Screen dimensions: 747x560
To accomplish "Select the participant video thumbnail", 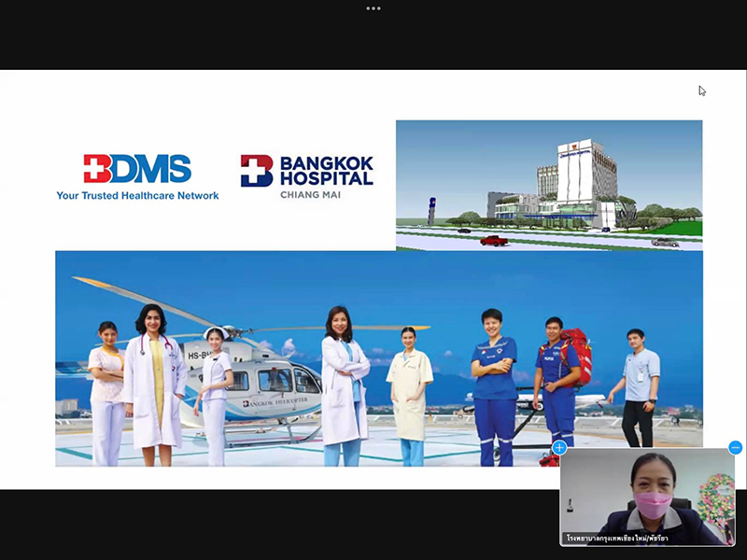I will tap(647, 497).
